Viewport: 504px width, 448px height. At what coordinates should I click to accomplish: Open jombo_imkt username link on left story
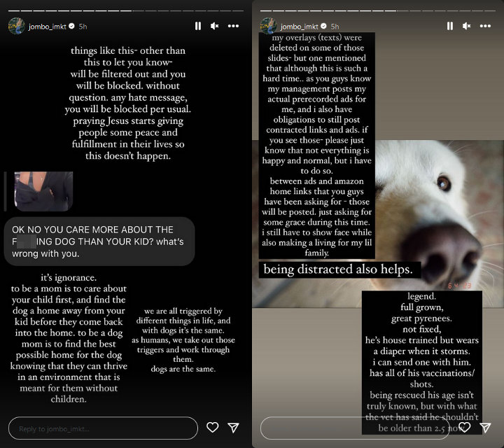click(48, 27)
